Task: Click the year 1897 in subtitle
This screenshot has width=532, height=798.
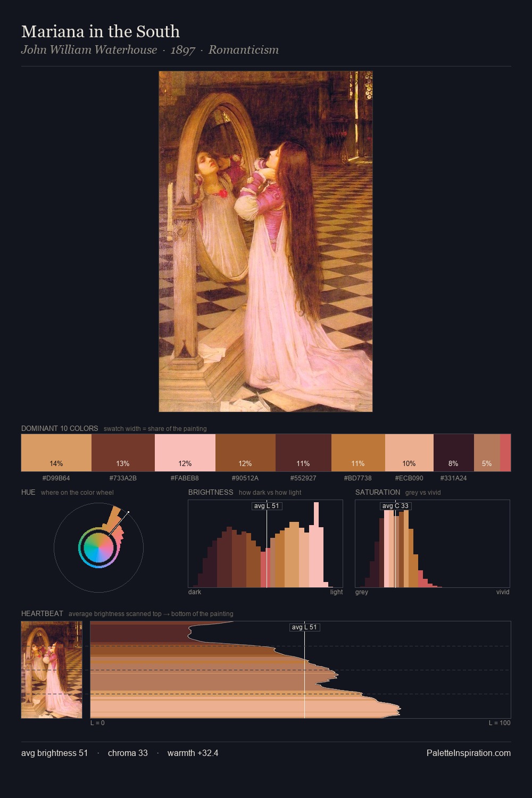Action: (x=183, y=50)
